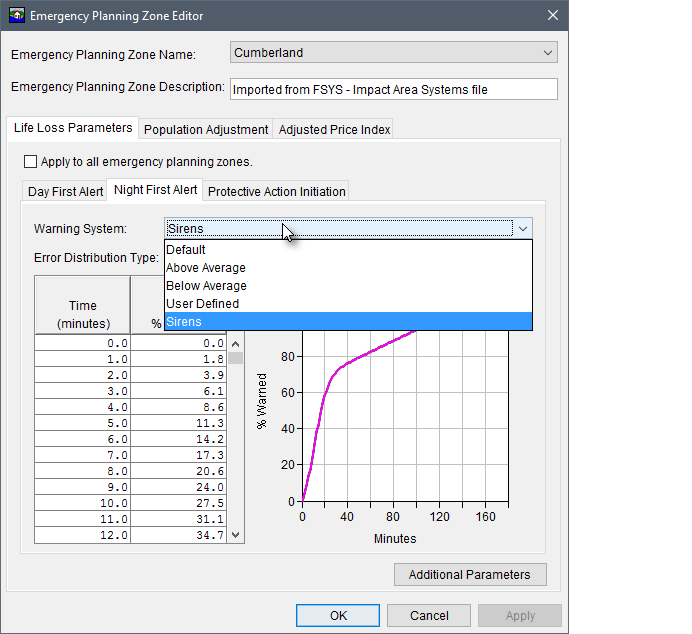This screenshot has height=634, width=692.
Task: Click the application icon in title bar
Action: pyautogui.click(x=17, y=15)
